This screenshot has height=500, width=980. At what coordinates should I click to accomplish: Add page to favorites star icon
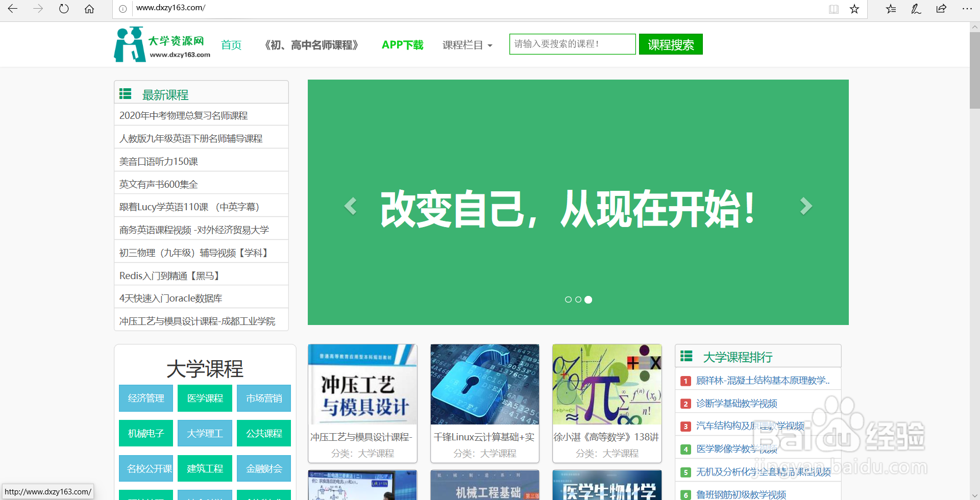[x=854, y=9]
